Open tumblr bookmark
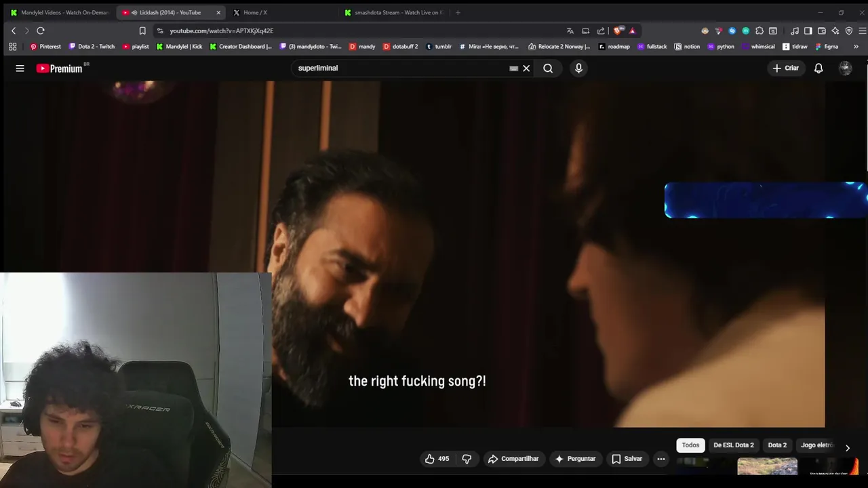This screenshot has width=868, height=488. click(x=438, y=47)
